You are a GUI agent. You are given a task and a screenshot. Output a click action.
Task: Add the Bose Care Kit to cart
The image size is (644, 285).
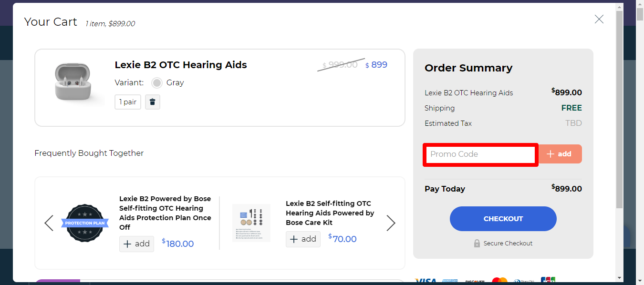pyautogui.click(x=303, y=239)
